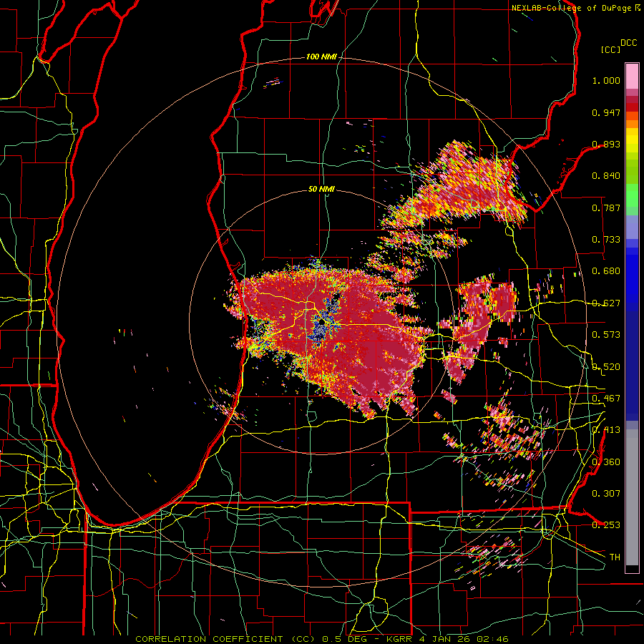Click the KGRR radar site center dot
The image size is (644, 644).
point(321,323)
